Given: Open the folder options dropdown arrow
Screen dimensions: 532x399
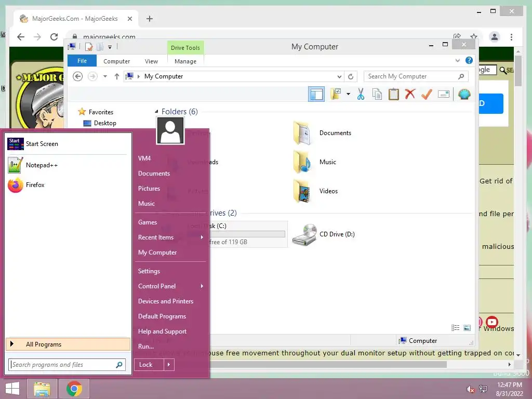Looking at the screenshot, I should point(348,94).
